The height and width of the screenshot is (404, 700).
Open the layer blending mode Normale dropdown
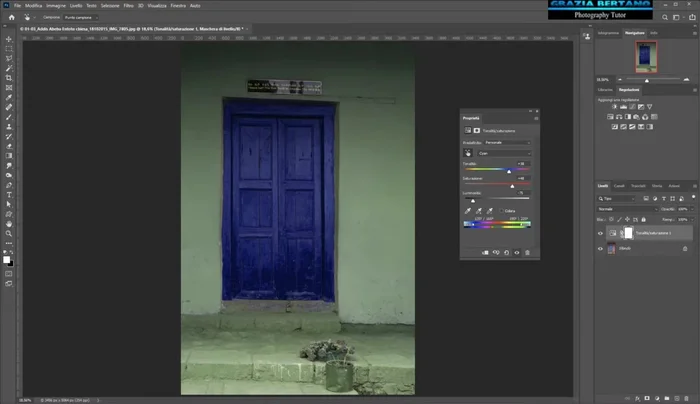click(x=625, y=209)
